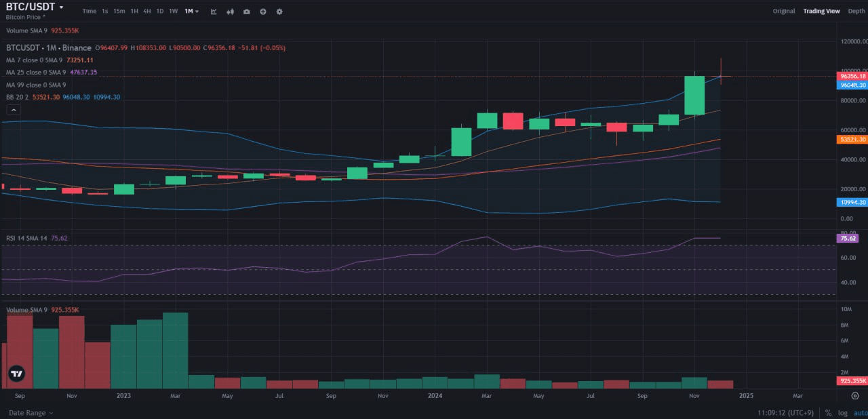Image resolution: width=868 pixels, height=419 pixels.
Task: Switch to the Depth chart tab
Action: 856,11
